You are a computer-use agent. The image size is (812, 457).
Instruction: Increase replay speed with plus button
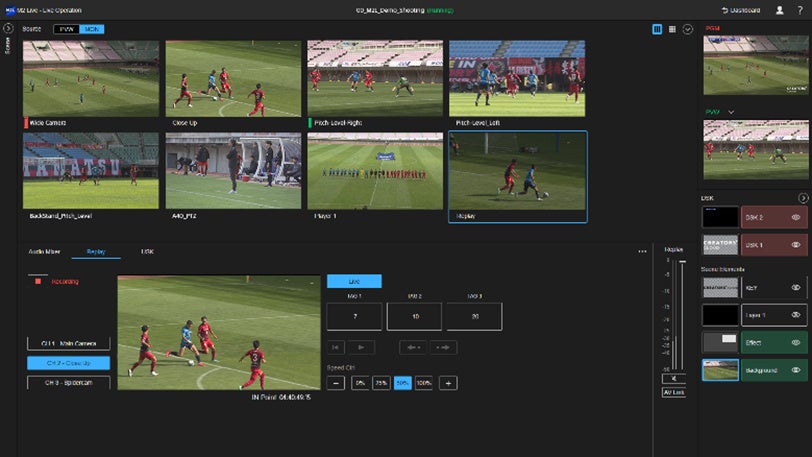pyautogui.click(x=448, y=383)
